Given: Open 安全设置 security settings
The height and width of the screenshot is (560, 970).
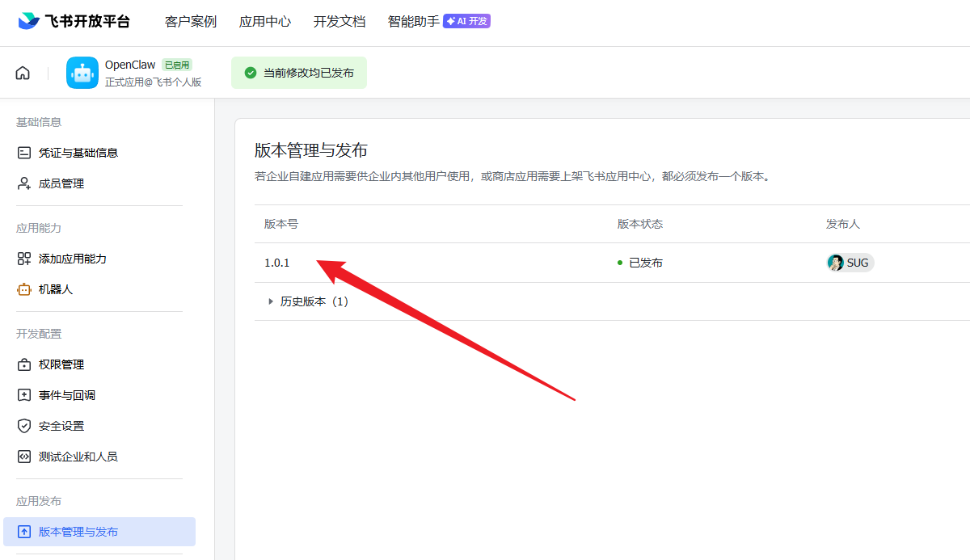Looking at the screenshot, I should coord(61,426).
